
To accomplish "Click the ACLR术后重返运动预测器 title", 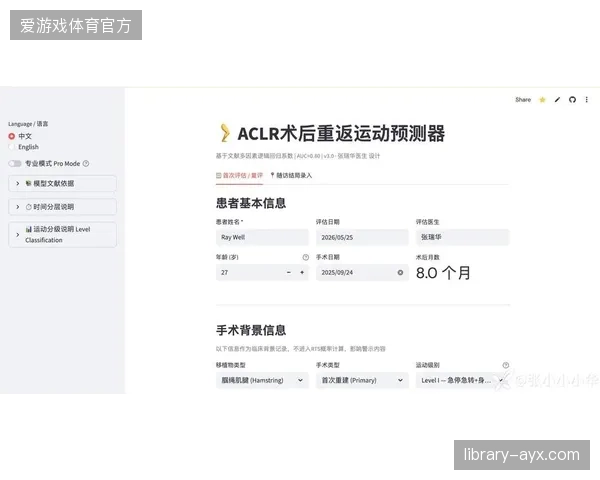I will point(341,134).
